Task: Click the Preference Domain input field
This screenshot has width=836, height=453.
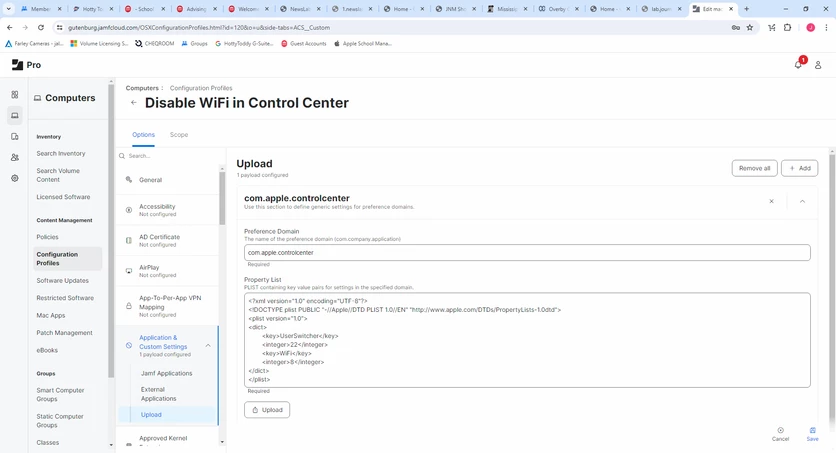Action: pyautogui.click(x=527, y=253)
